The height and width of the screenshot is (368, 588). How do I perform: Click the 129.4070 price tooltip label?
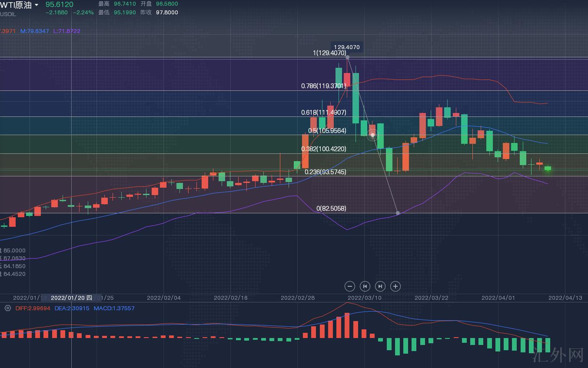pos(346,47)
